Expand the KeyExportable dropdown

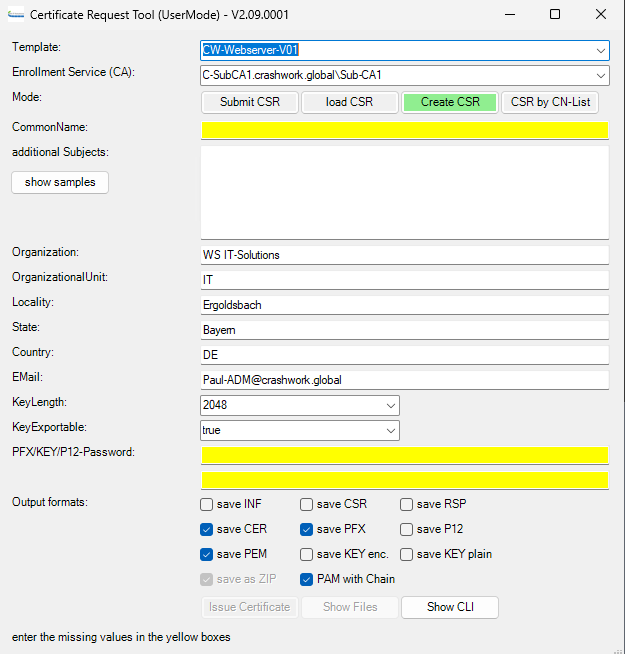(391, 430)
